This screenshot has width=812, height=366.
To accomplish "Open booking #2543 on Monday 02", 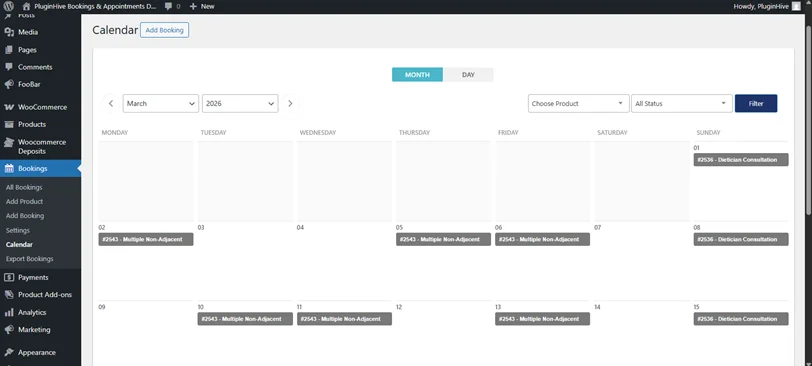I will pyautogui.click(x=146, y=240).
